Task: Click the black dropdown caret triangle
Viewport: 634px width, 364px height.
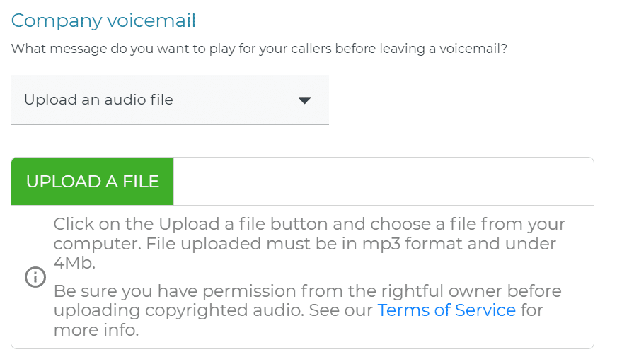Action: (x=304, y=100)
